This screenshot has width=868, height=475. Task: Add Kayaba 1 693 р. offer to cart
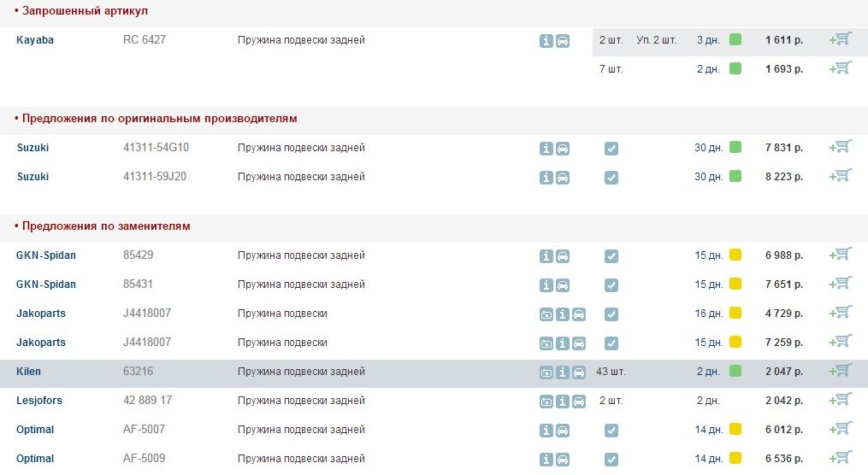[841, 68]
